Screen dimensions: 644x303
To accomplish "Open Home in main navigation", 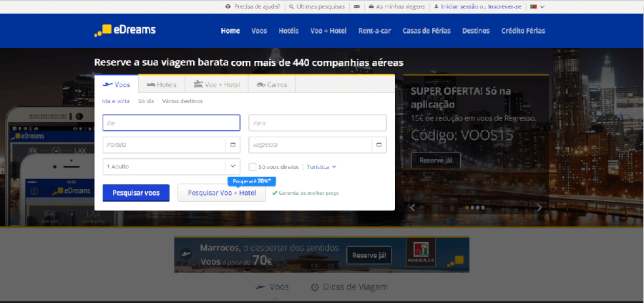I will click(x=230, y=31).
